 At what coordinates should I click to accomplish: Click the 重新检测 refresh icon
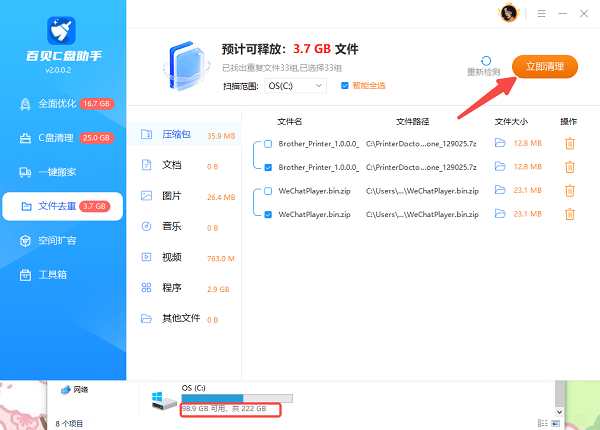click(486, 61)
